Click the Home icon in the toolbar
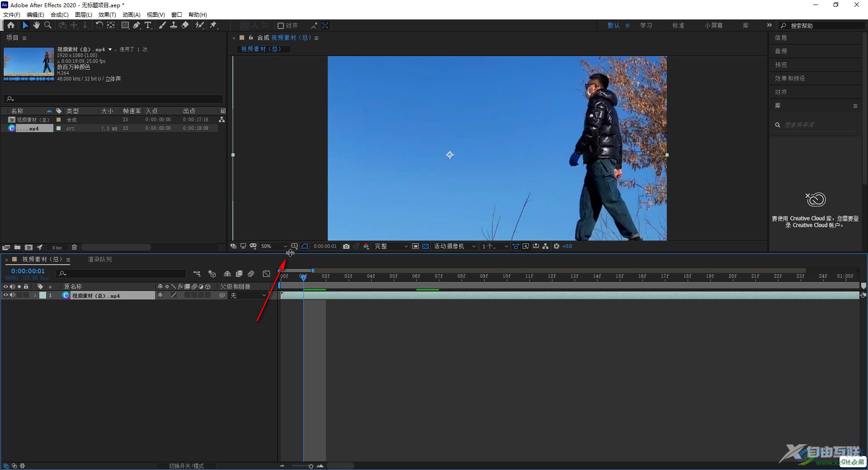 pos(11,25)
